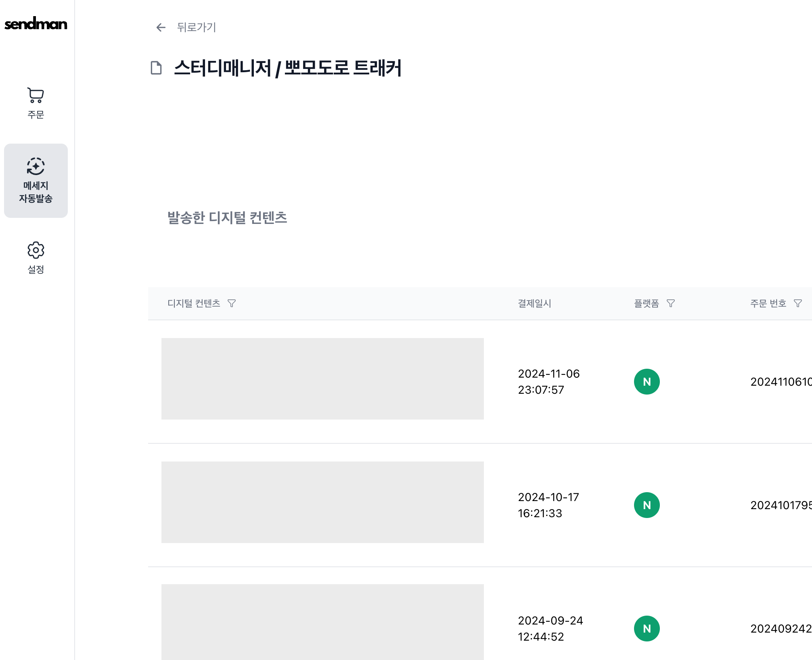Viewport: 812px width, 660px height.
Task: Open 설정 gear settings
Action: (36, 258)
